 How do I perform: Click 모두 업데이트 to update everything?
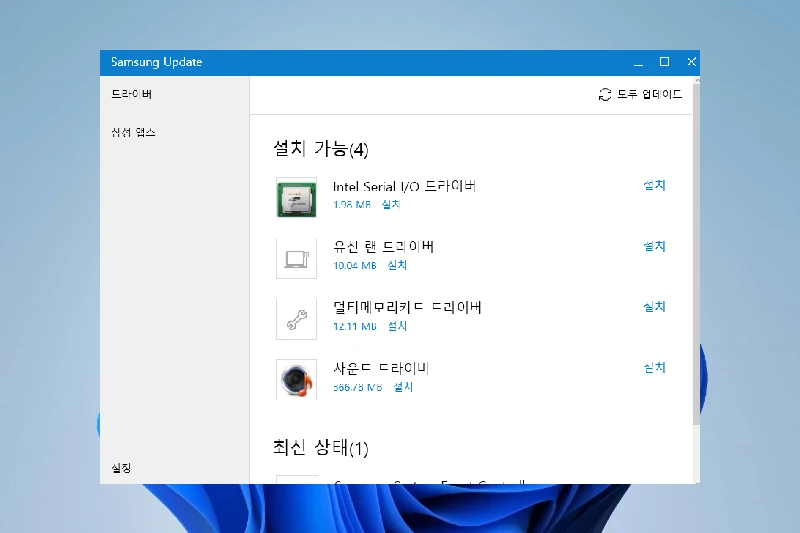pos(649,94)
